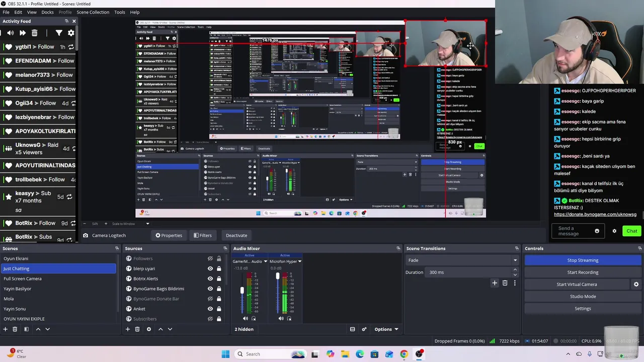Move the selected scene up
Screen dimensions: 644x362
(38, 329)
